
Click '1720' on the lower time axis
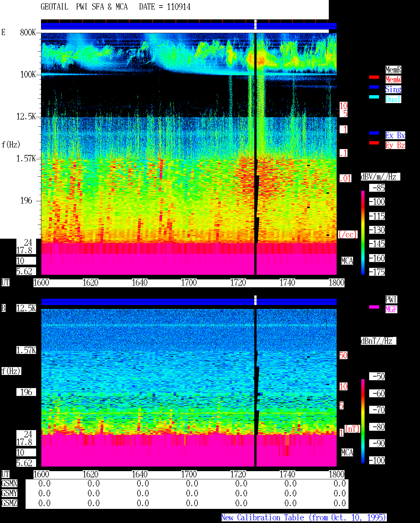(x=238, y=474)
